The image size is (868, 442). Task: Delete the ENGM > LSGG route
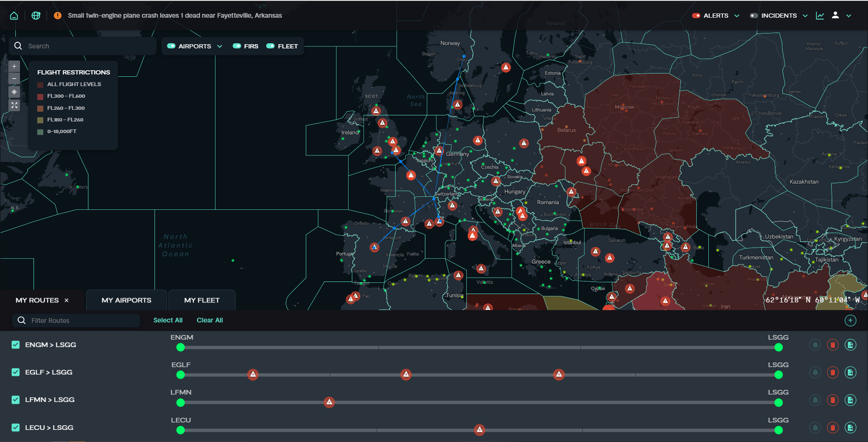[832, 345]
